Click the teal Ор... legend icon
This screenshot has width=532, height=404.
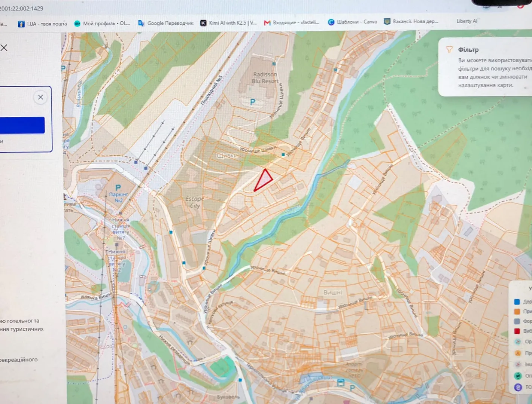[517, 342]
